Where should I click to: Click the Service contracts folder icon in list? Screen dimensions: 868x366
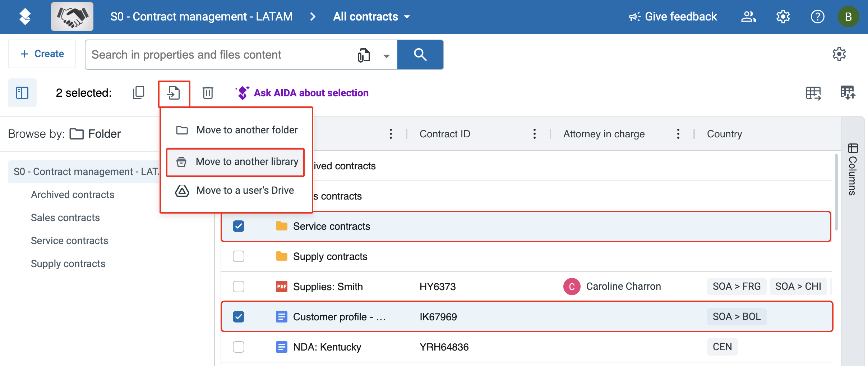coord(282,226)
